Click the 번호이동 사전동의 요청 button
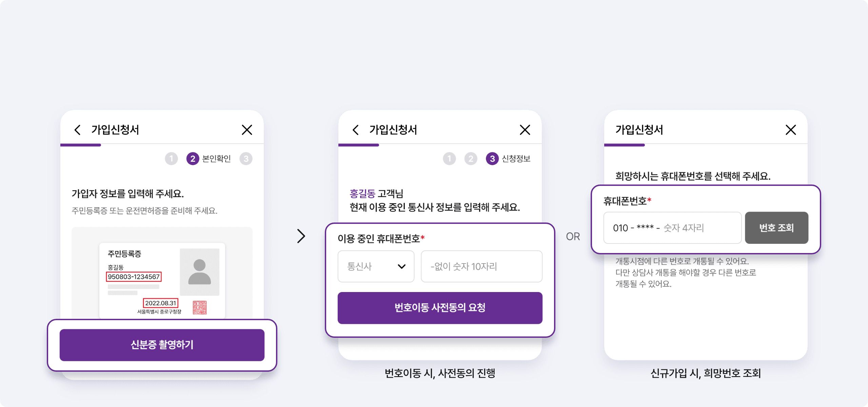This screenshot has height=407, width=868. (440, 308)
